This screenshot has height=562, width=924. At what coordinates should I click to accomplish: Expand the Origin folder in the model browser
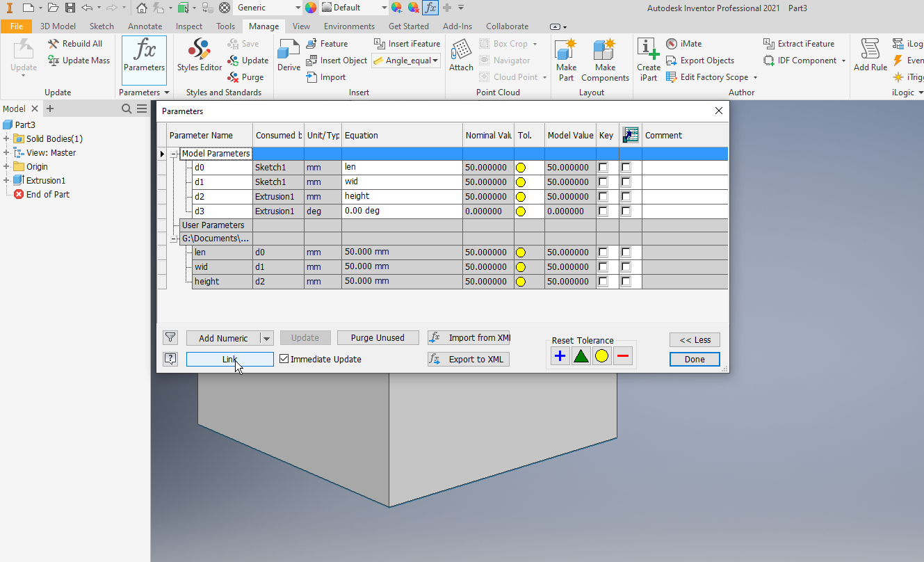7,166
